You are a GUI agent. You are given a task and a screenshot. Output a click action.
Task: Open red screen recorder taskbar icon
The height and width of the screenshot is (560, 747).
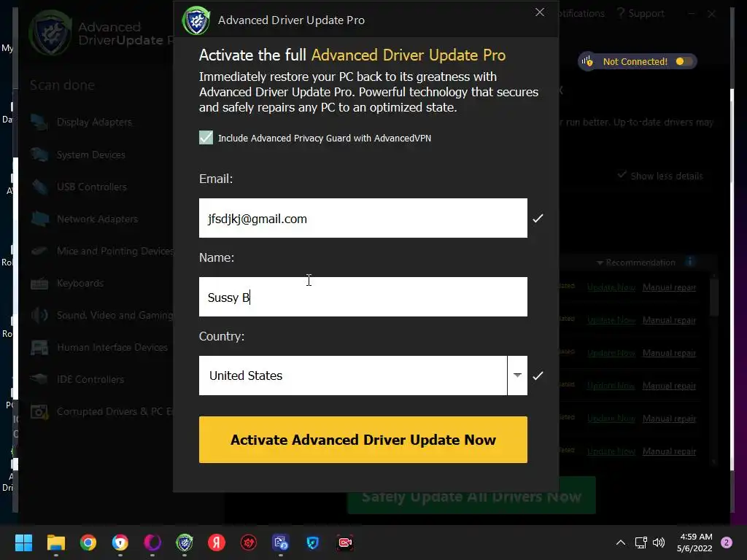point(345,542)
